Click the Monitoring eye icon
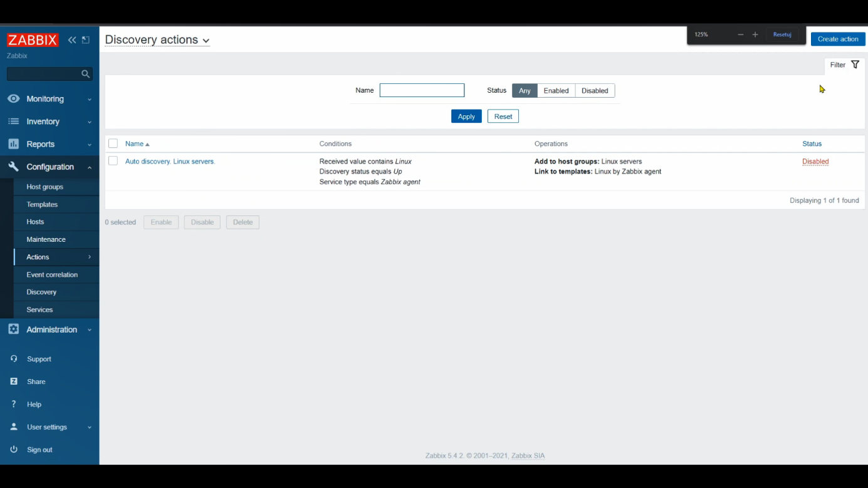This screenshot has height=488, width=868. click(x=13, y=99)
